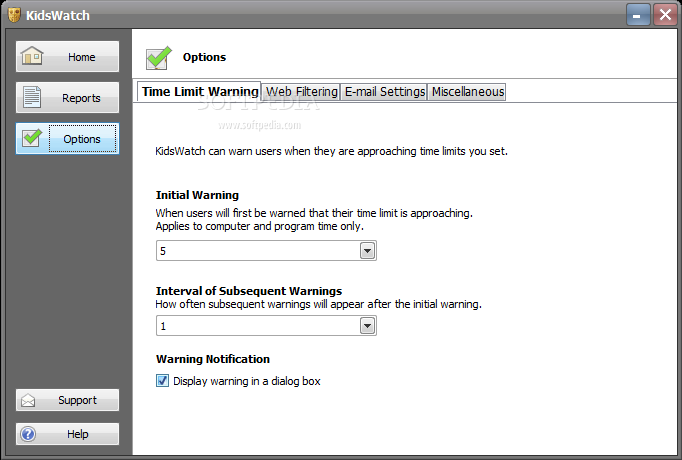Click the green checkmark icon in sidebar Options
This screenshot has height=460, width=682.
pyautogui.click(x=32, y=138)
